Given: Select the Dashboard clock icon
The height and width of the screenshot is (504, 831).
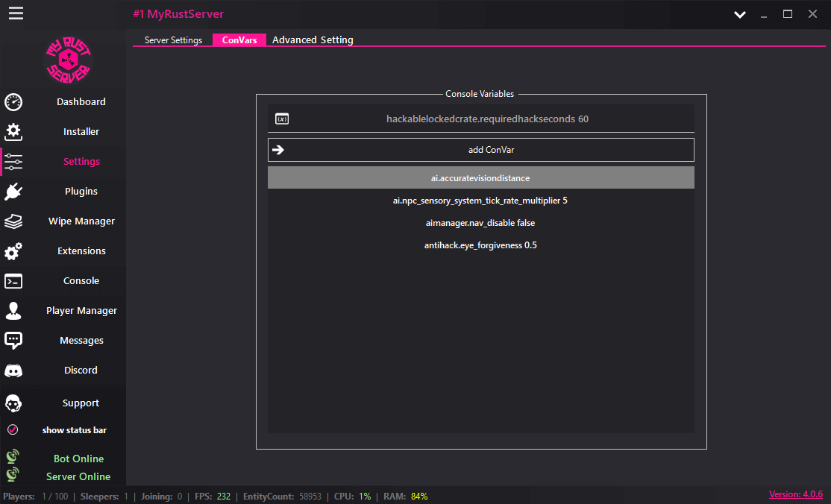Looking at the screenshot, I should [x=13, y=102].
